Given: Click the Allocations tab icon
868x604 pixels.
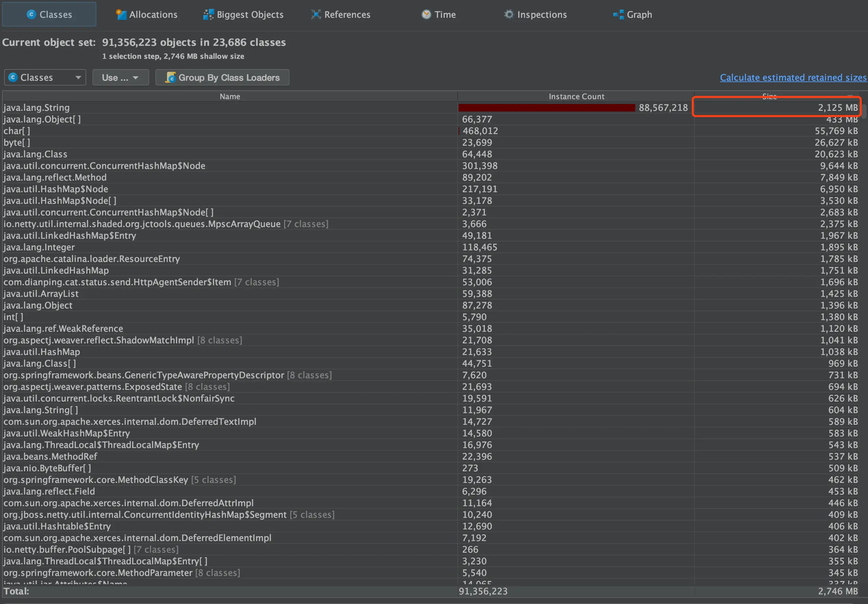Looking at the screenshot, I should tap(121, 14).
